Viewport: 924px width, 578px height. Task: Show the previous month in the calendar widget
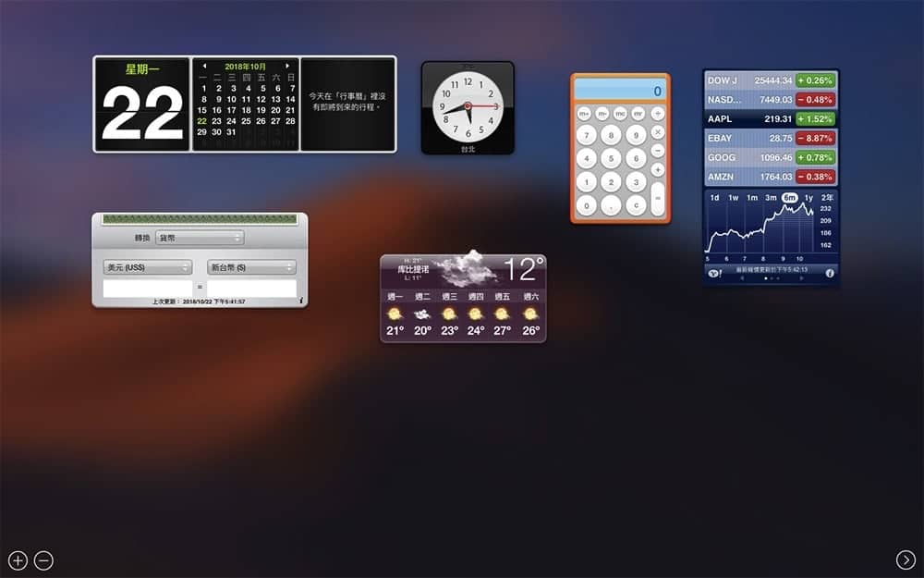204,66
